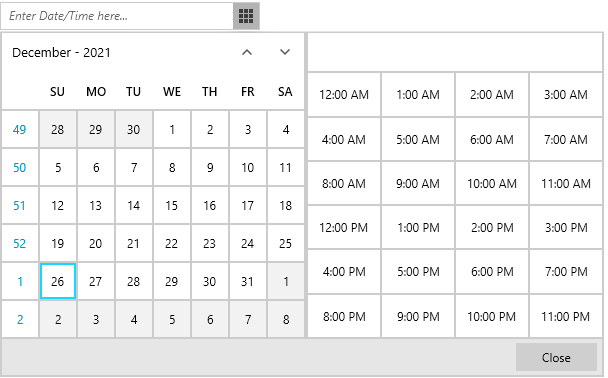Viewport: 608px width, 378px height.
Task: Choose the 12:00 PM time slot
Action: click(344, 227)
